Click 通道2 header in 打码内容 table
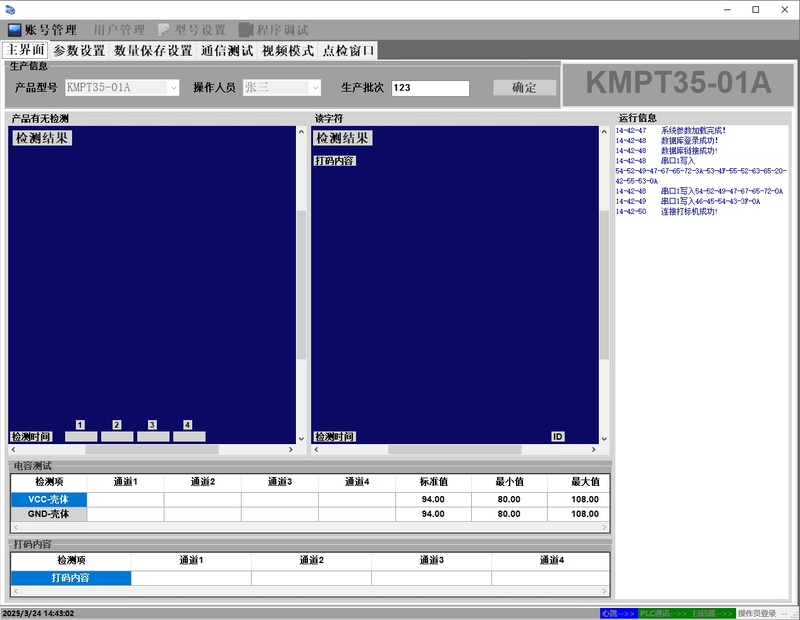 (x=311, y=560)
